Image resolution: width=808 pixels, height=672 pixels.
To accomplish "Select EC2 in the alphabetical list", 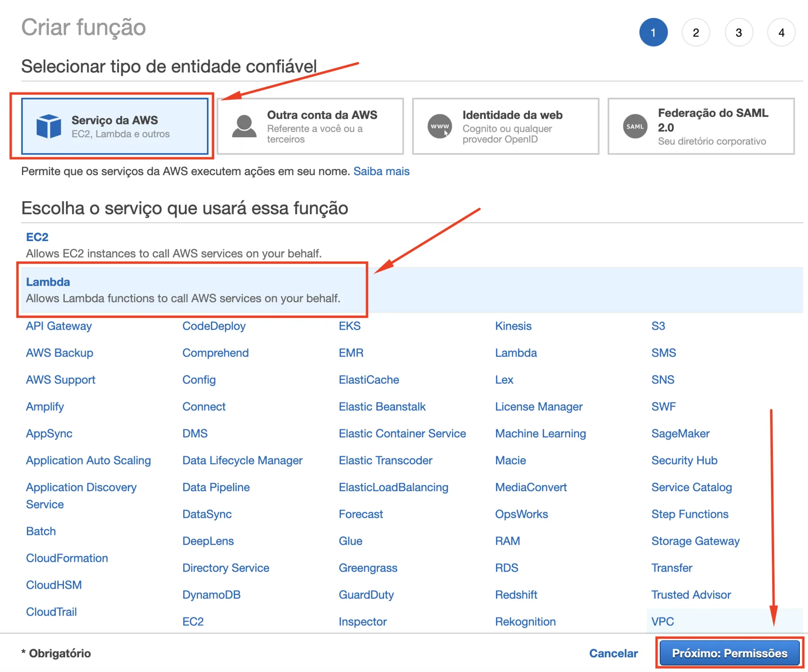I will point(193,621).
